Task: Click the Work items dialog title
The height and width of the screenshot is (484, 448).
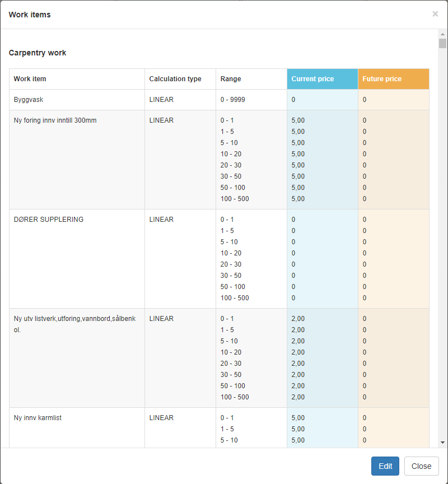Action: (x=30, y=15)
